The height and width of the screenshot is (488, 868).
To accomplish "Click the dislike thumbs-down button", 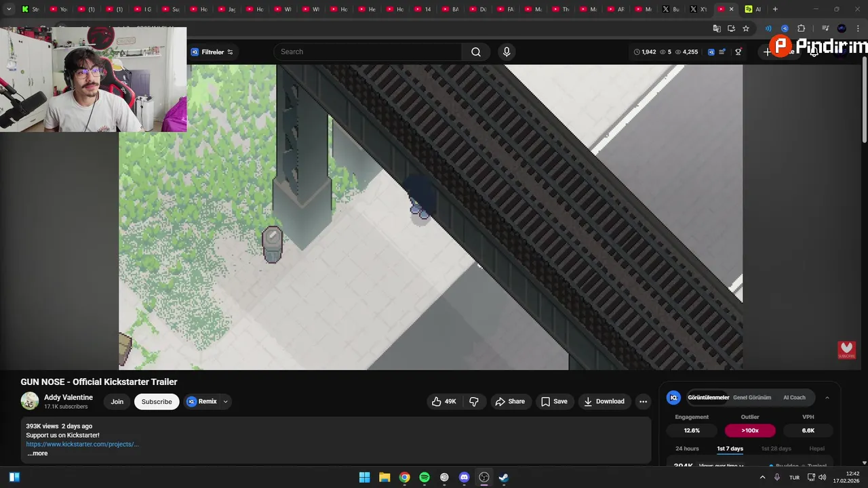I will 474,401.
